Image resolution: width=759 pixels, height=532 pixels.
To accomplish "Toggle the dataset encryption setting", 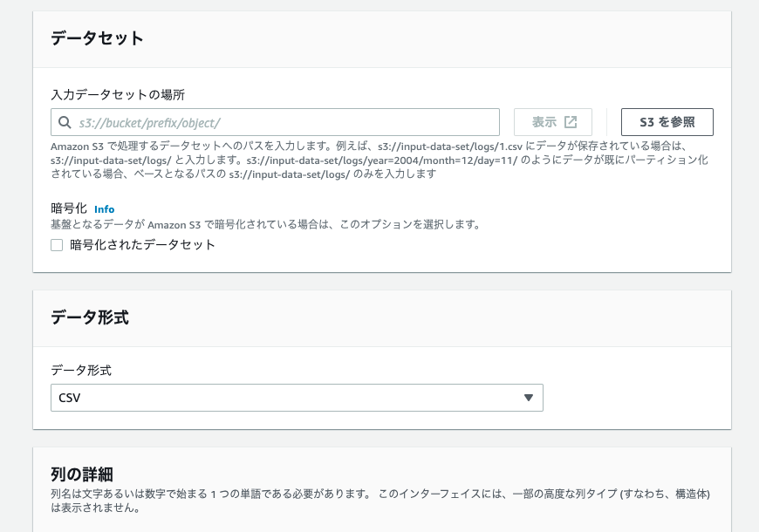I will point(56,245).
